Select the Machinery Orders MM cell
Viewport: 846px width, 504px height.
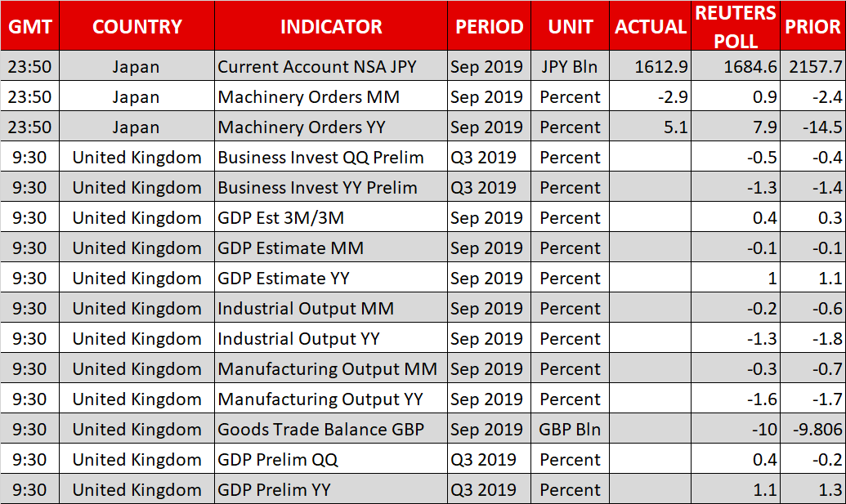(331, 96)
